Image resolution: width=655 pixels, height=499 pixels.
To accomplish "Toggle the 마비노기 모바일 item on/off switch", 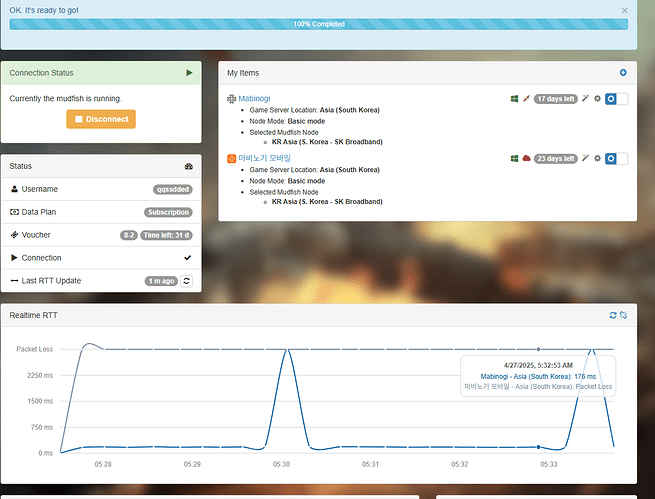I will (x=616, y=159).
